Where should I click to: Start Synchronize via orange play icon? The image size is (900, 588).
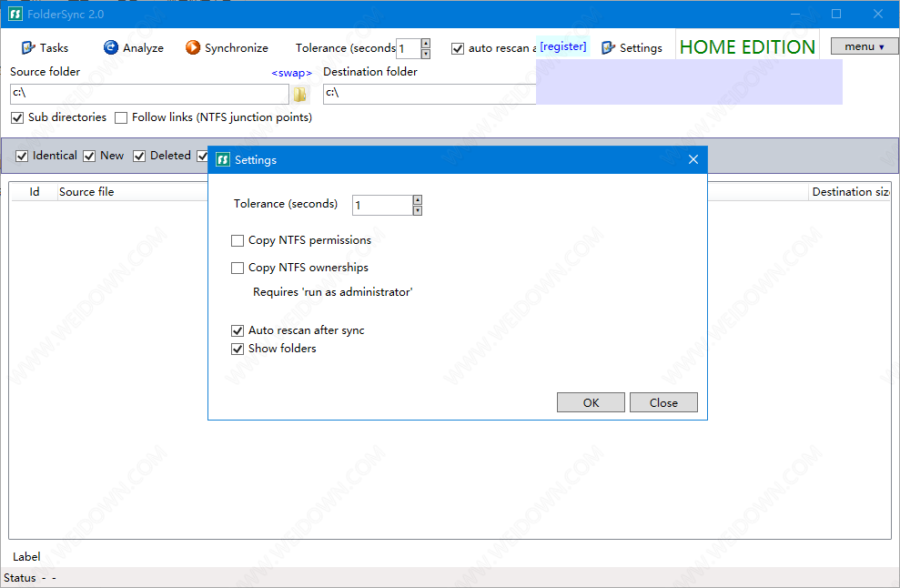click(193, 47)
